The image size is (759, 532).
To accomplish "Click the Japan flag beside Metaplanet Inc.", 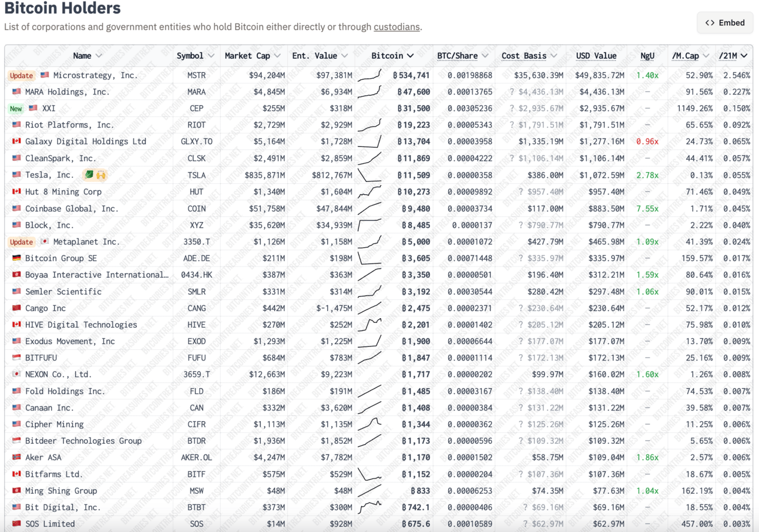I will [45, 241].
